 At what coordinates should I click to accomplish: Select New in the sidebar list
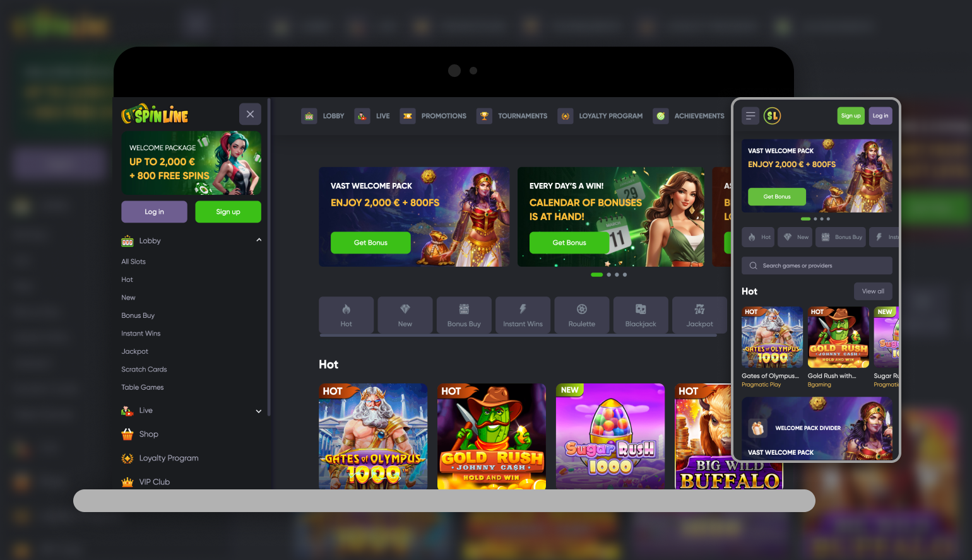click(128, 298)
